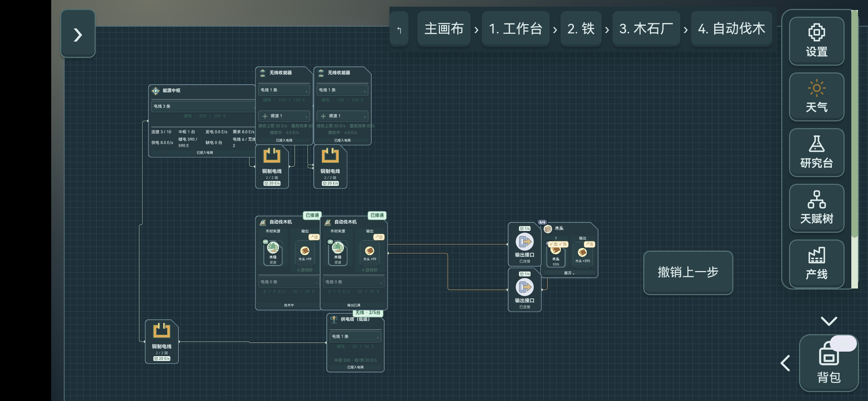Click the 无线 · 2/5台 badge on 供电塔
This screenshot has height=401, width=868.
click(368, 313)
